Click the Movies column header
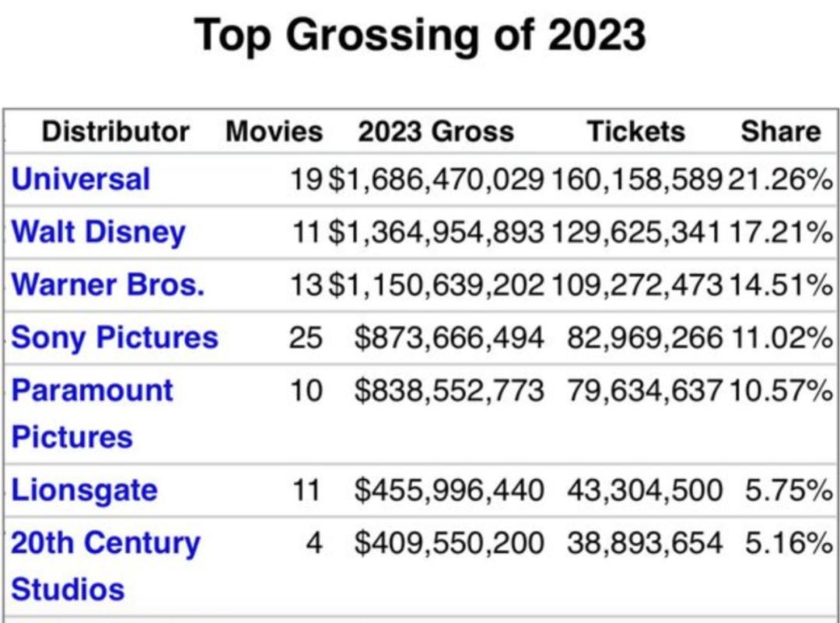 274,131
